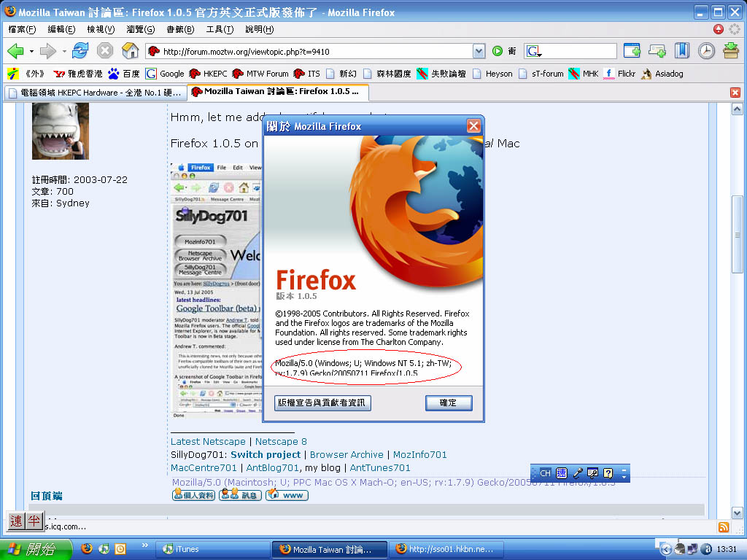Click the shark avatar image
The width and height of the screenshot is (747, 560).
tap(60, 131)
